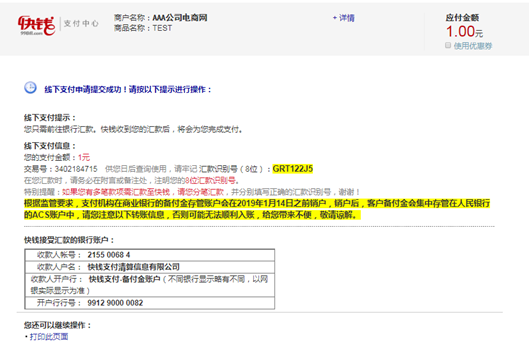Click the payable amount 1.00元
529x360 pixels.
point(464,32)
